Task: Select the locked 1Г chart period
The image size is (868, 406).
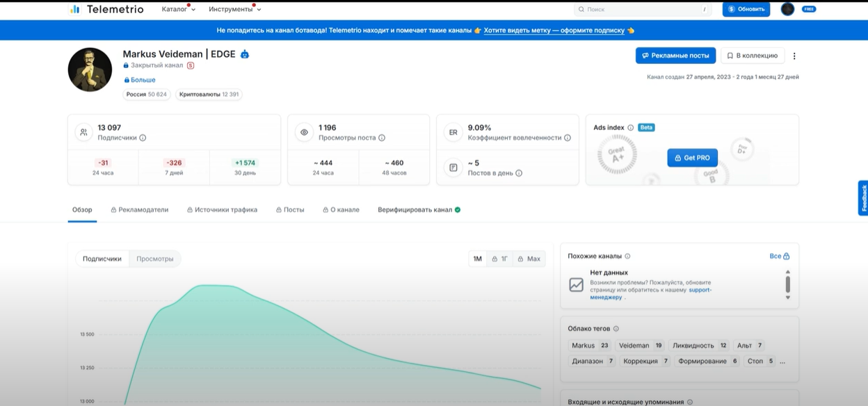Action: [x=500, y=259]
